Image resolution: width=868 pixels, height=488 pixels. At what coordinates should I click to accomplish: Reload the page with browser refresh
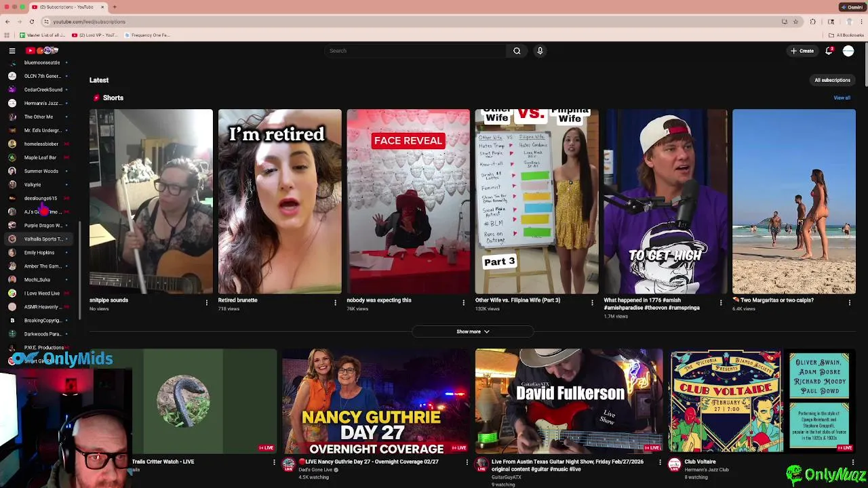tap(31, 22)
